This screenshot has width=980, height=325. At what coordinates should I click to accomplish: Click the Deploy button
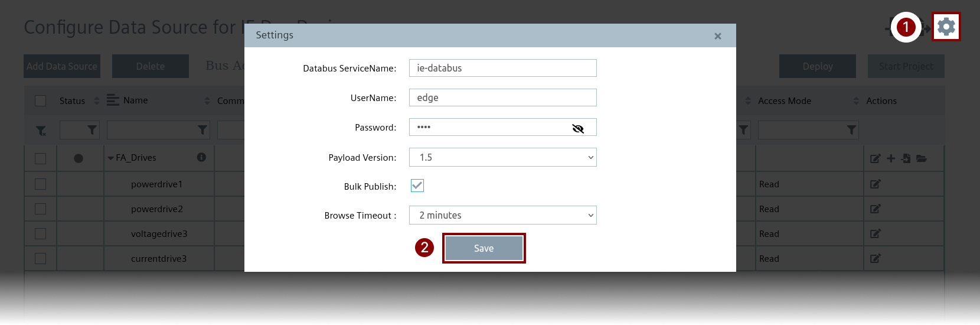818,66
